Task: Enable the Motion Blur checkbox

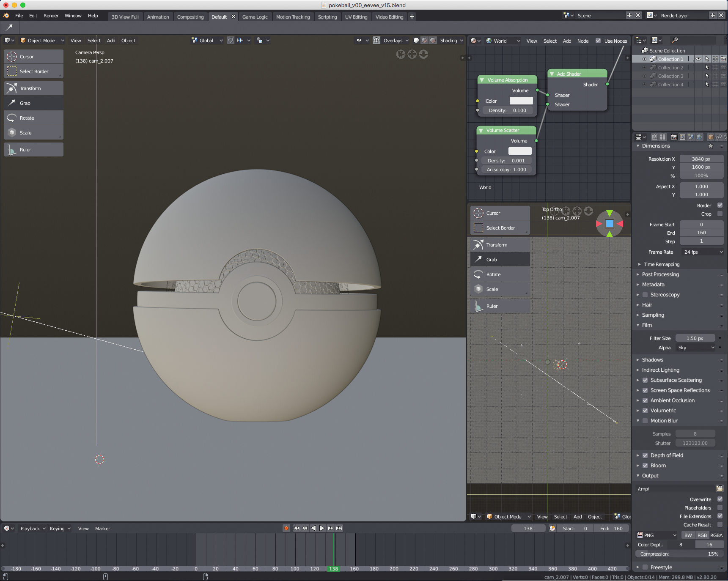Action: tap(645, 421)
